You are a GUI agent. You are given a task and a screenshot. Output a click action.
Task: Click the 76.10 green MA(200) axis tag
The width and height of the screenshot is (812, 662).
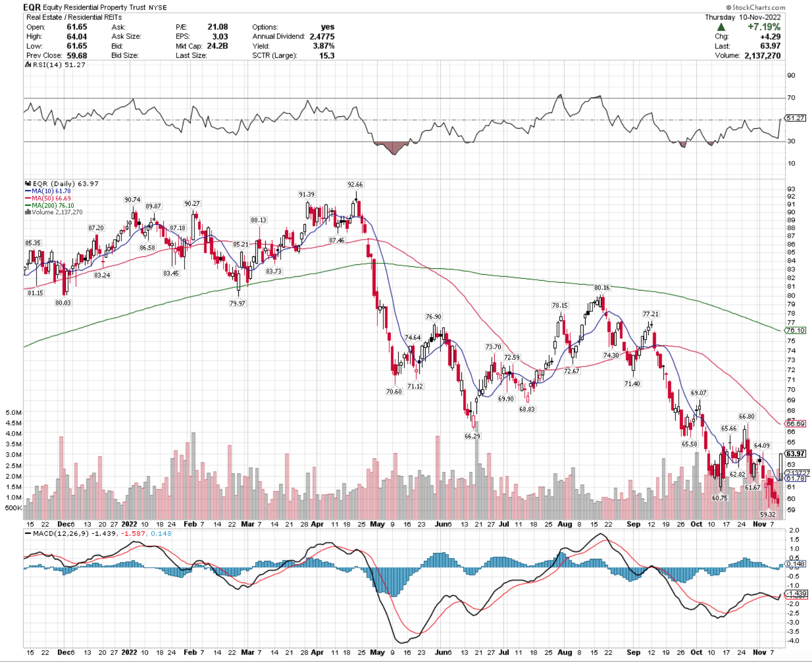pyautogui.click(x=795, y=331)
